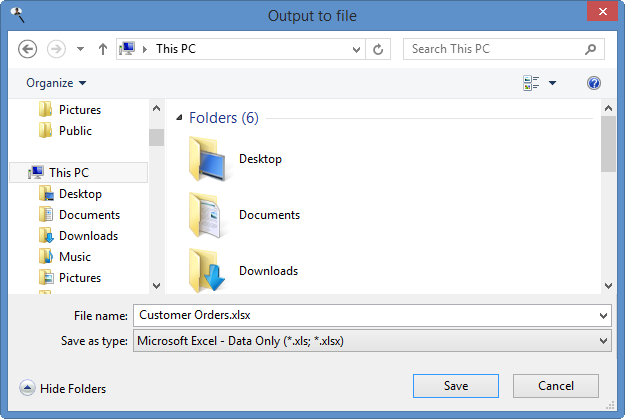Click the search magnifier icon

point(591,49)
